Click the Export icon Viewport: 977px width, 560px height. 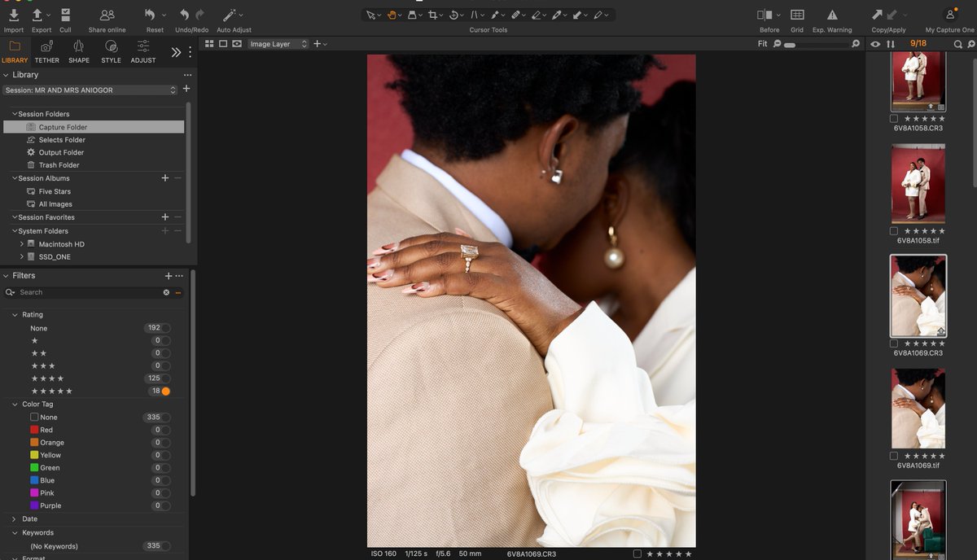pyautogui.click(x=37, y=15)
